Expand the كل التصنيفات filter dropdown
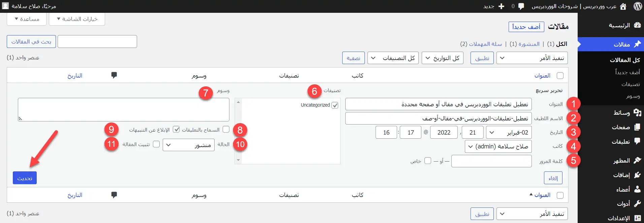 coord(393,58)
